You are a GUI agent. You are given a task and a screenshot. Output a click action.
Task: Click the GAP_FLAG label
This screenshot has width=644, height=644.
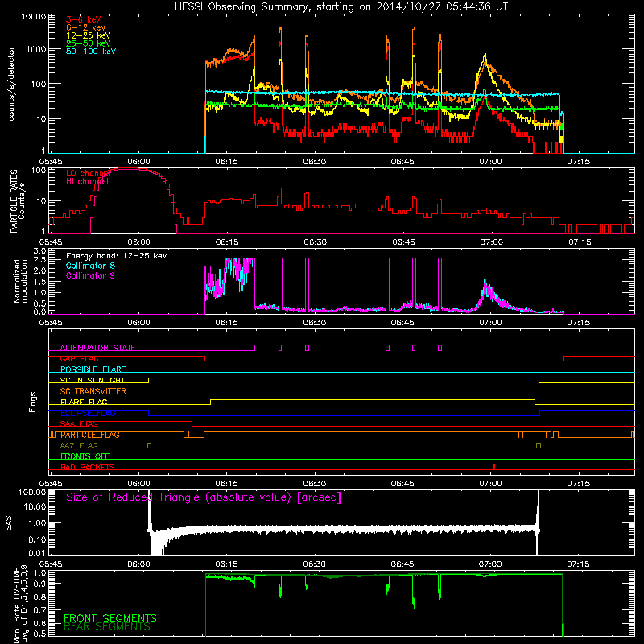pyautogui.click(x=79, y=358)
